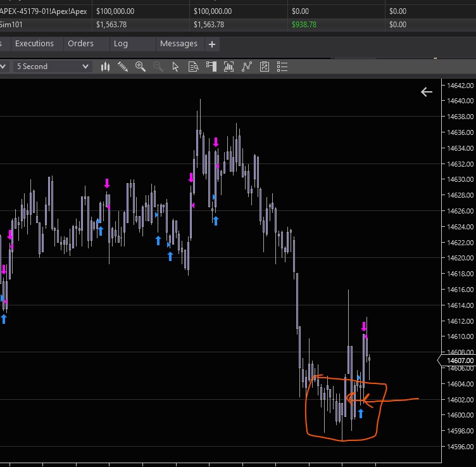
Task: Click the 14607.00 current price marker
Action: tap(460, 361)
